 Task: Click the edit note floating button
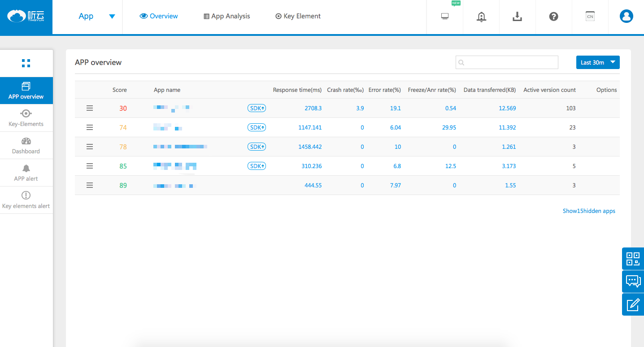click(633, 304)
